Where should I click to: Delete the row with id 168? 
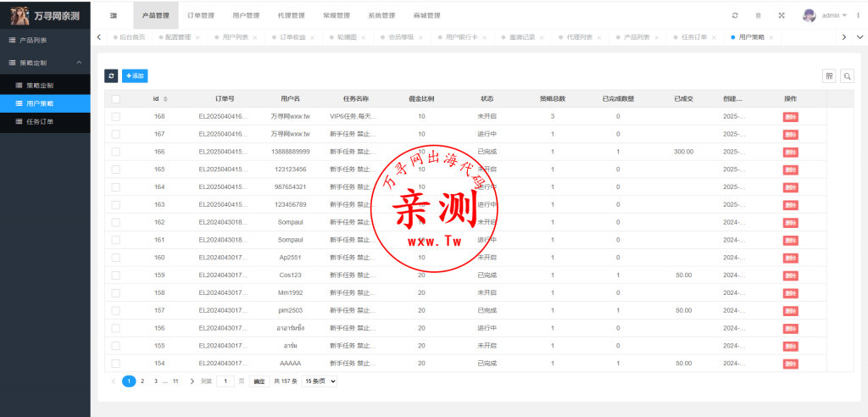pos(791,117)
